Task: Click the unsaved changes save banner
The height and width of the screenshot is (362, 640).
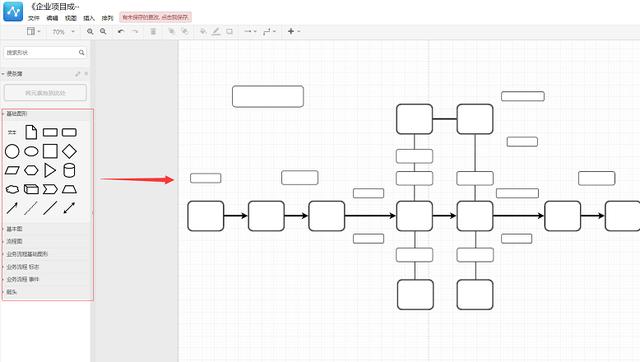Action: pyautogui.click(x=155, y=18)
